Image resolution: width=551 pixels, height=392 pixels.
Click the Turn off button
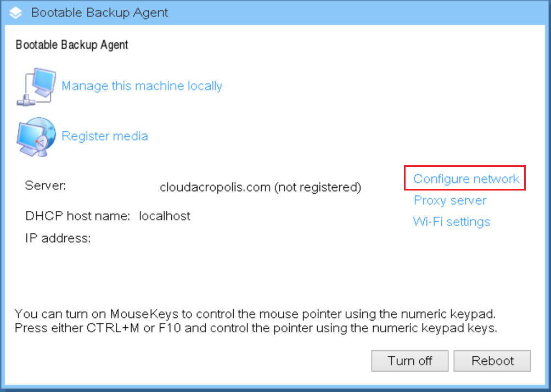(410, 361)
